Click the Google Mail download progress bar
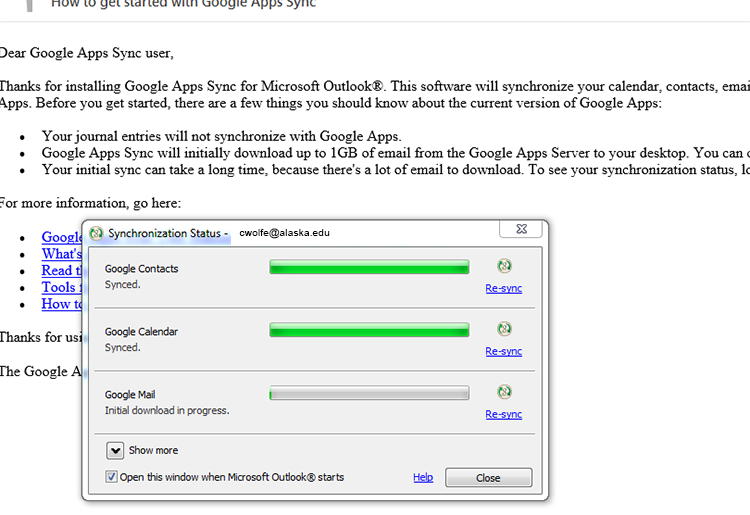Viewport: 750px width, 515px height. (x=369, y=394)
